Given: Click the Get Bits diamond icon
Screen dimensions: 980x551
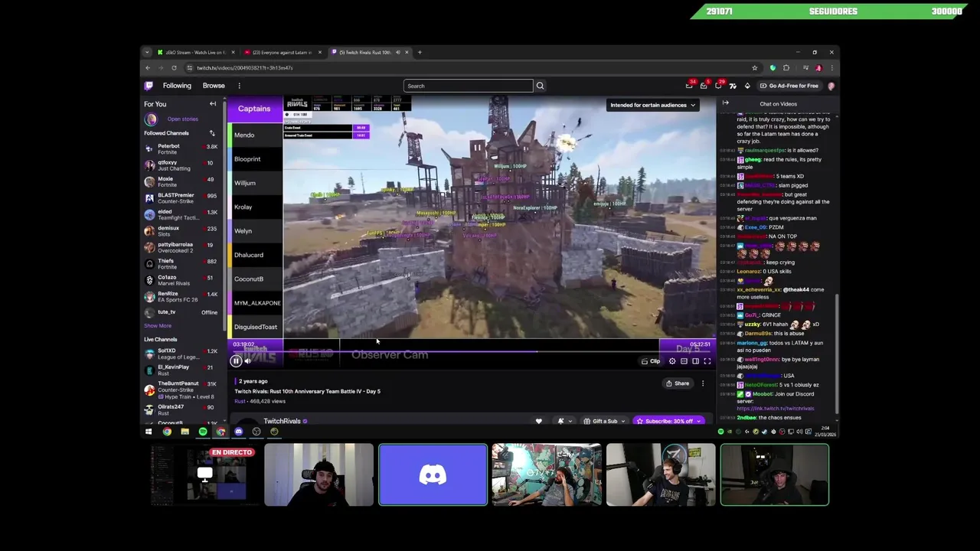Looking at the screenshot, I should click(x=747, y=86).
